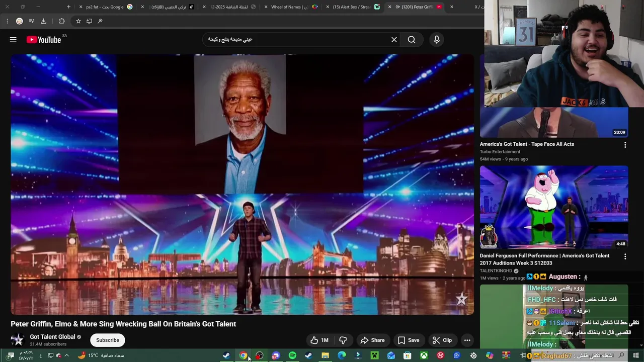Viewport: 644px width, 362px height.
Task: Click video title 'Peter Griffin, Elmo & More'
Action: click(x=123, y=324)
